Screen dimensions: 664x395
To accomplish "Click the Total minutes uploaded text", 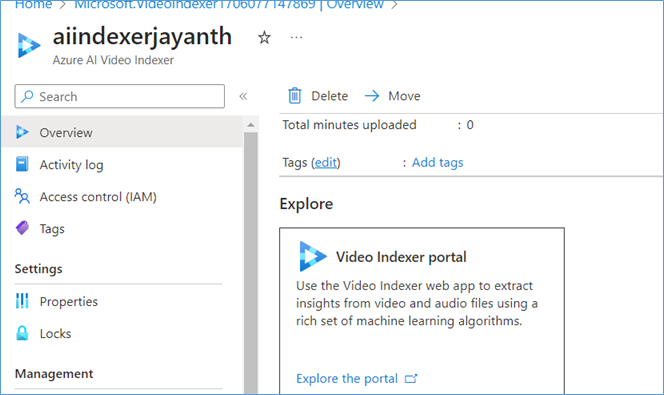I will pyautogui.click(x=349, y=125).
